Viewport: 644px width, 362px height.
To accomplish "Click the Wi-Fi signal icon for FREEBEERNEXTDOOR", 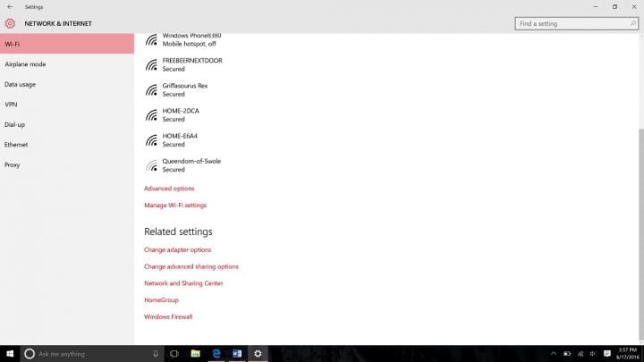I will pyautogui.click(x=151, y=65).
